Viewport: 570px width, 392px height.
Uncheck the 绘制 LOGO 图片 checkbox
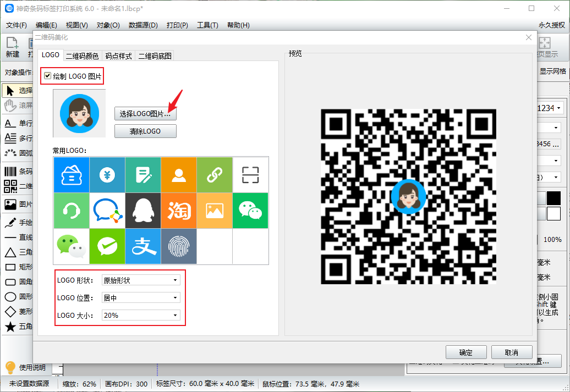click(48, 76)
